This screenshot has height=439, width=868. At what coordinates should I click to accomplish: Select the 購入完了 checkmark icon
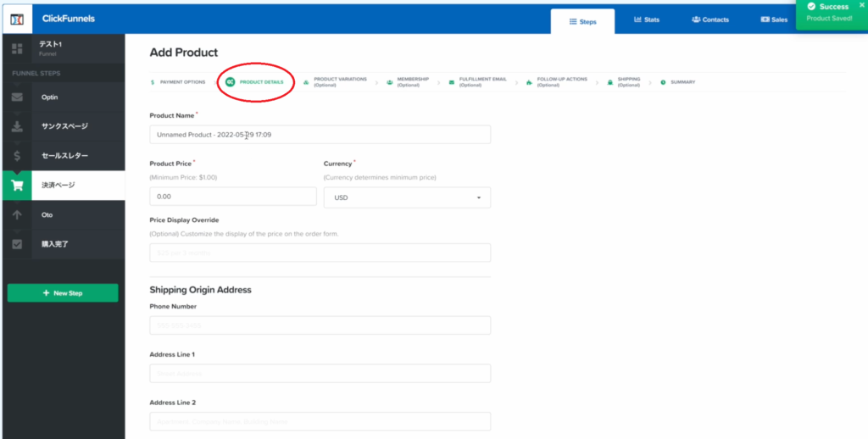[x=17, y=244]
